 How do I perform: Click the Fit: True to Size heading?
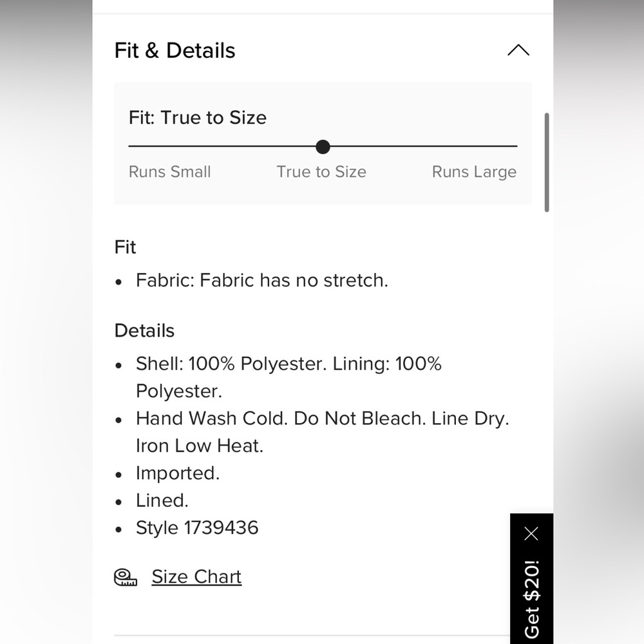click(198, 117)
